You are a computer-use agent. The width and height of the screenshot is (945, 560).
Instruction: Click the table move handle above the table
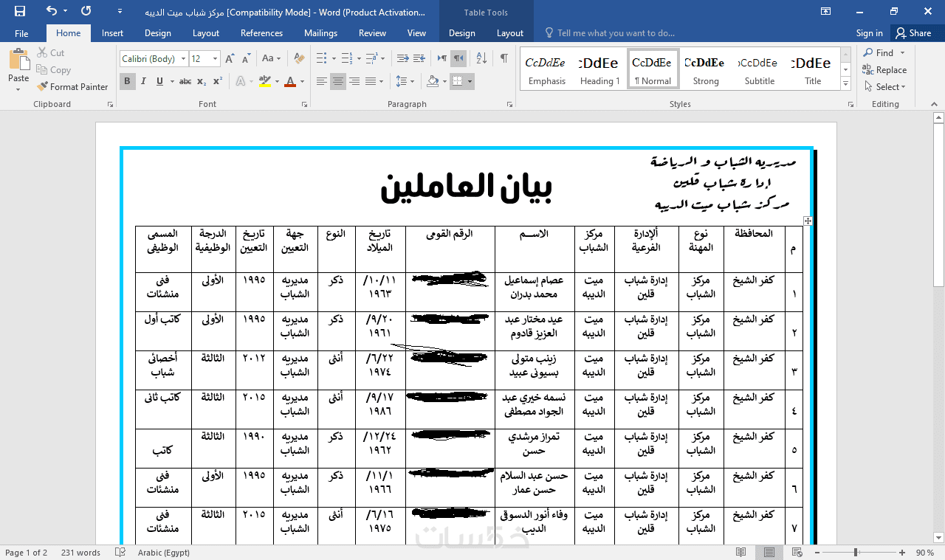coord(808,221)
